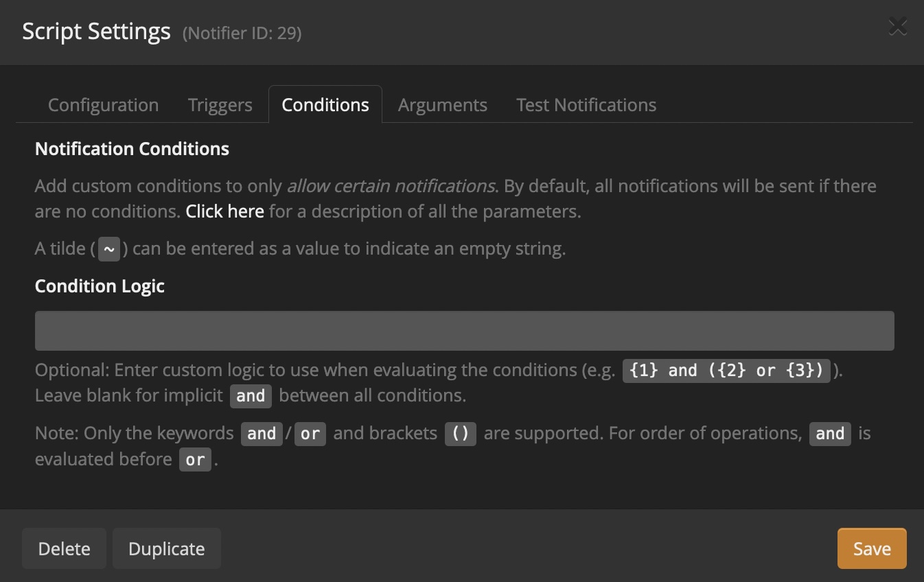Duplicate this notifier
This screenshot has height=582, width=924.
166,548
